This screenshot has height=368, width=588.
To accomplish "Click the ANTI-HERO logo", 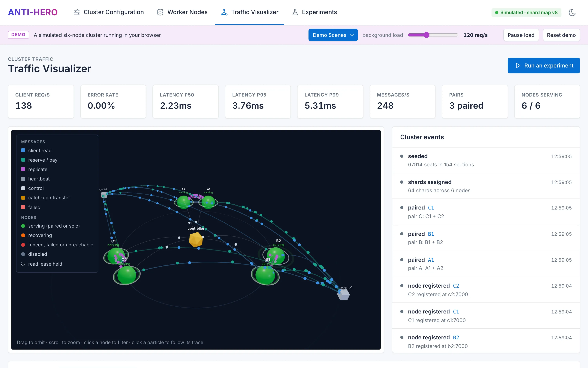I will (x=33, y=12).
